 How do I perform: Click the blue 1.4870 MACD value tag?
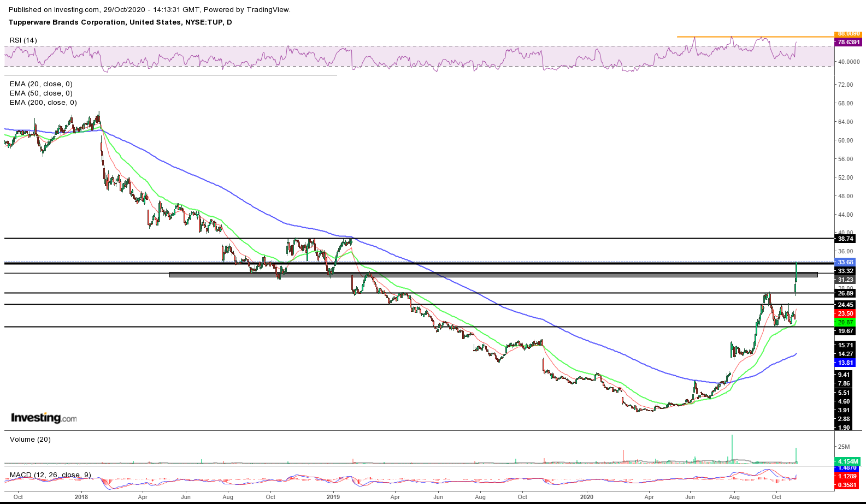847,468
